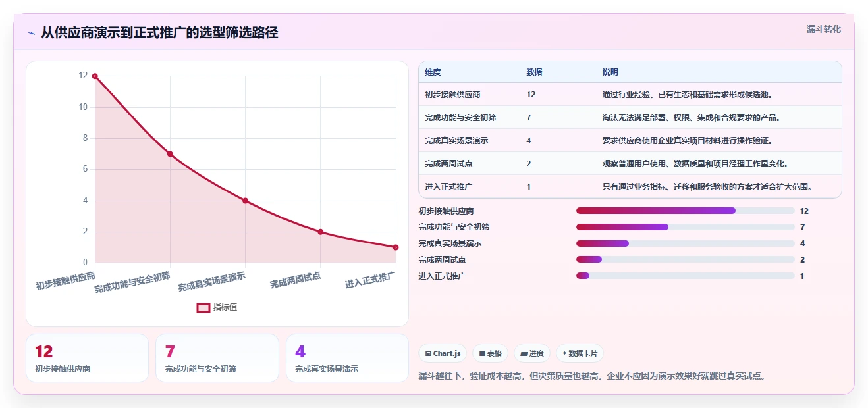This screenshot has width=868, height=408.
Task: Click the 进度 tag chip
Action: point(532,353)
